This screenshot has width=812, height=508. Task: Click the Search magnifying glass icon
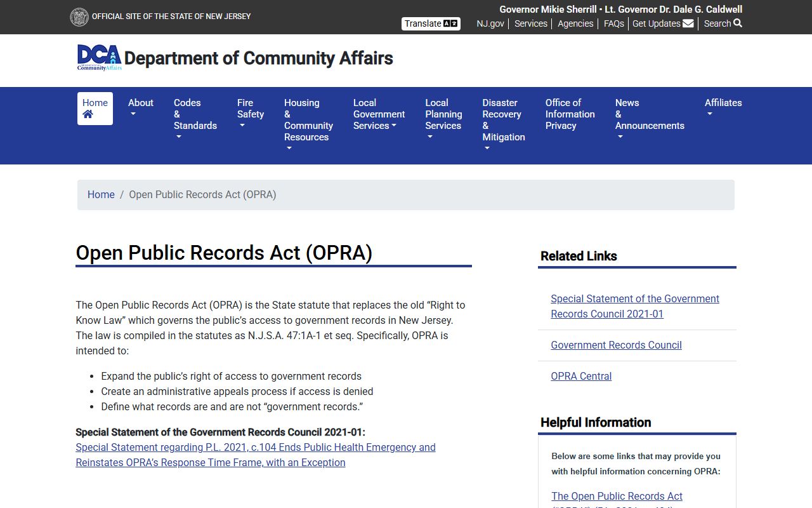coord(738,23)
